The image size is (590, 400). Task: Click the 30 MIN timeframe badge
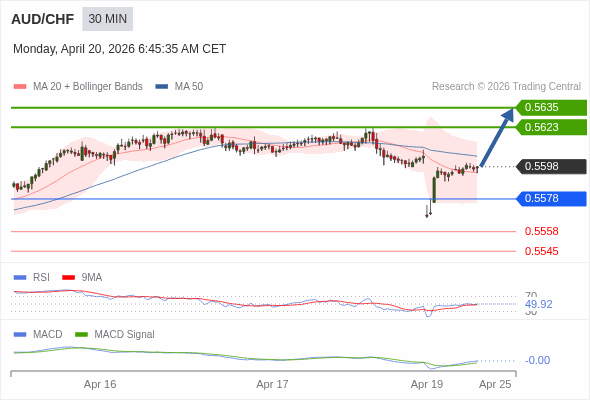point(108,19)
